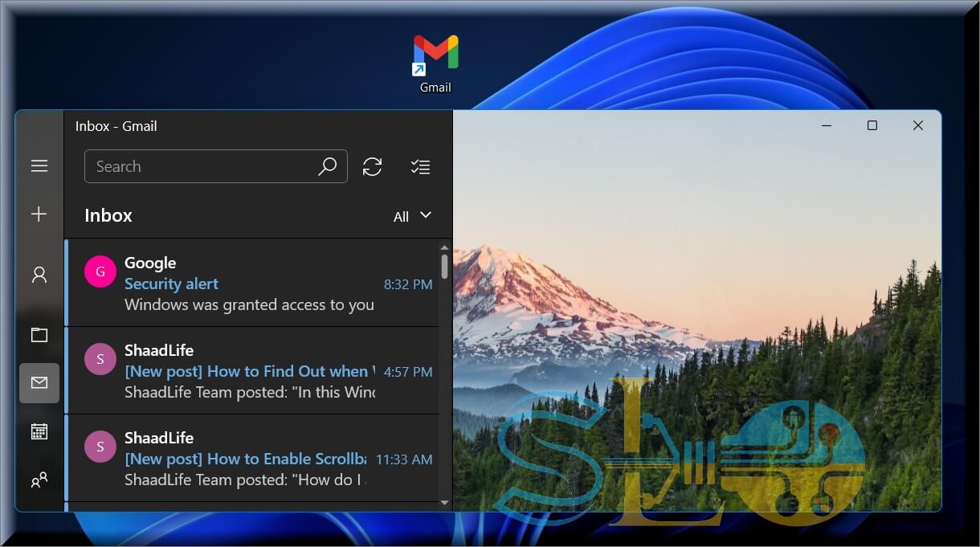
Task: Click the pink G sender avatar
Action: coord(100,271)
